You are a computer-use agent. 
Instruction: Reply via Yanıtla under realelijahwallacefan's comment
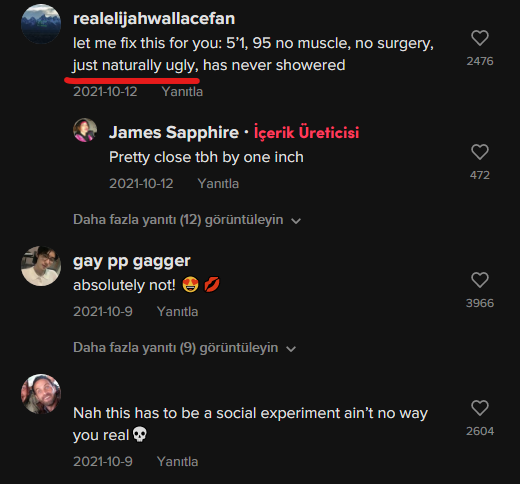pos(182,92)
